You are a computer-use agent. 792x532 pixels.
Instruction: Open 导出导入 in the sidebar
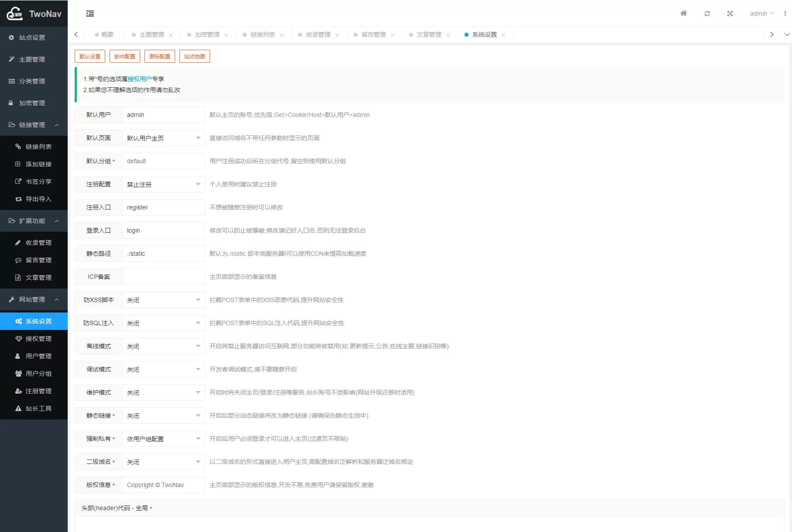coord(39,199)
